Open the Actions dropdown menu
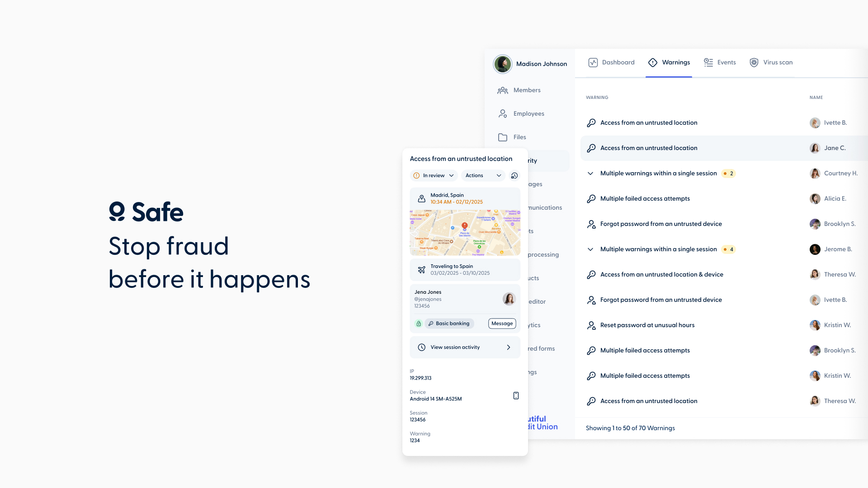868x488 pixels. click(483, 176)
